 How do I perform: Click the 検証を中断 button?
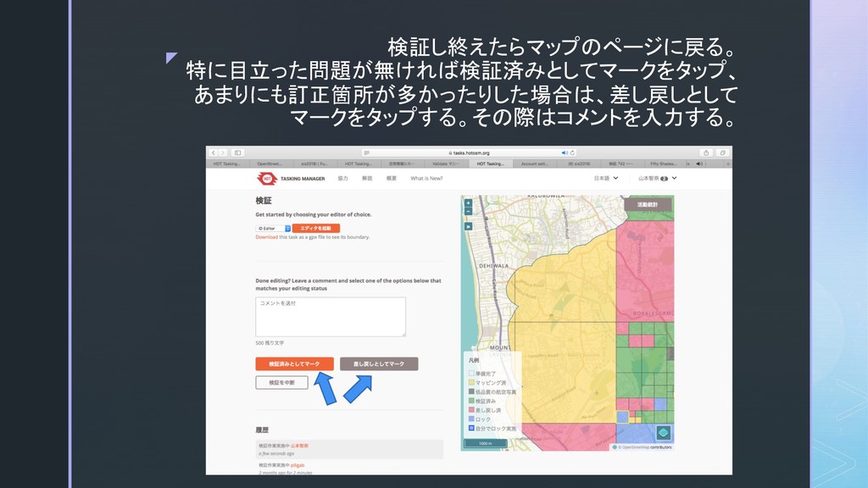tap(281, 382)
